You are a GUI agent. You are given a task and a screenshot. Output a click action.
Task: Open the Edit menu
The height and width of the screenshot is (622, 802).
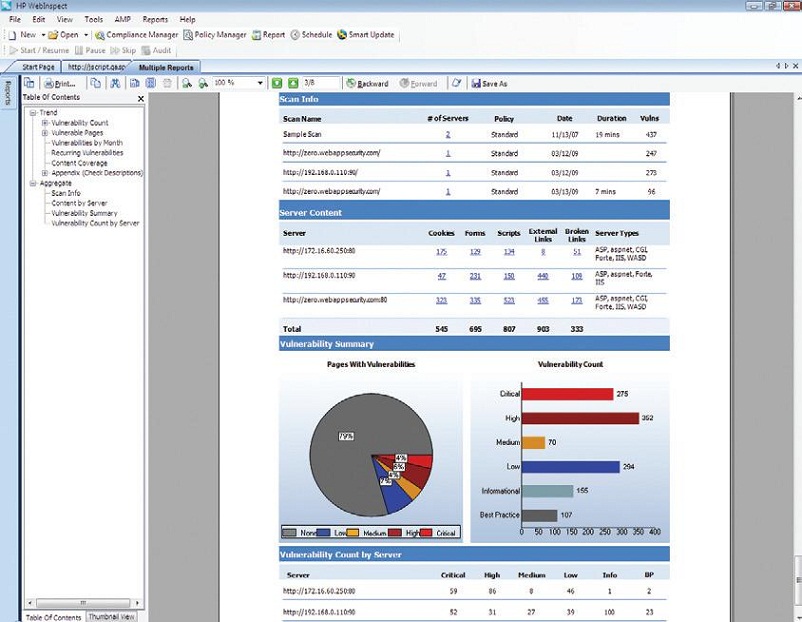pyautogui.click(x=39, y=19)
